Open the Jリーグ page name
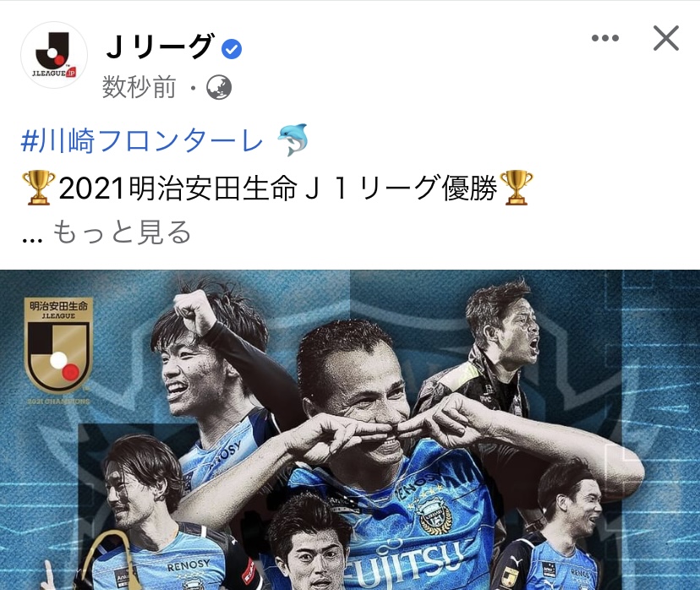The image size is (700, 590). tap(161, 46)
